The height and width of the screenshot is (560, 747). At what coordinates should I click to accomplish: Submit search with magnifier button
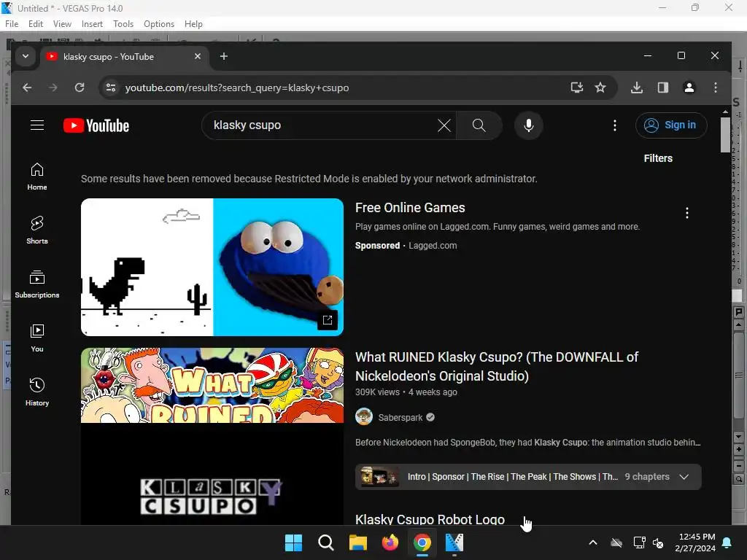[x=479, y=125]
